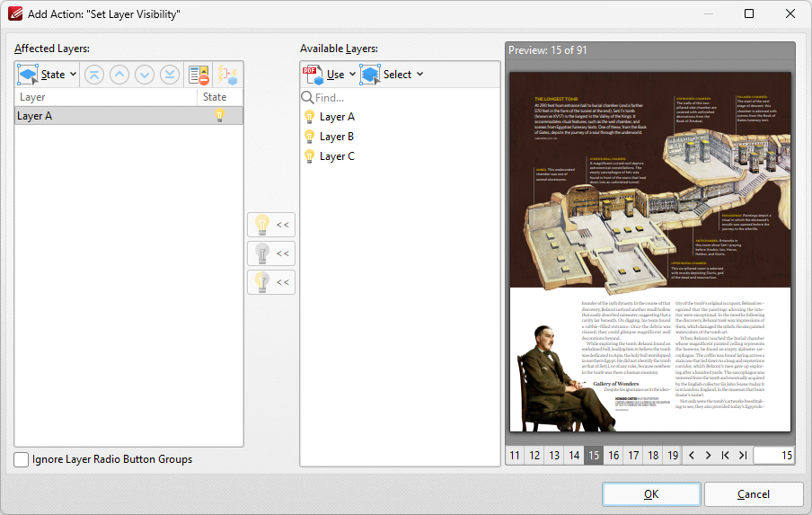The width and height of the screenshot is (812, 515).
Task: Open the Select dropdown menu
Action: (x=392, y=75)
